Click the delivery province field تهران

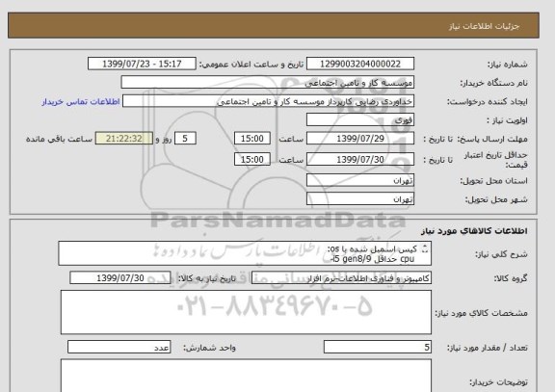coord(360,180)
